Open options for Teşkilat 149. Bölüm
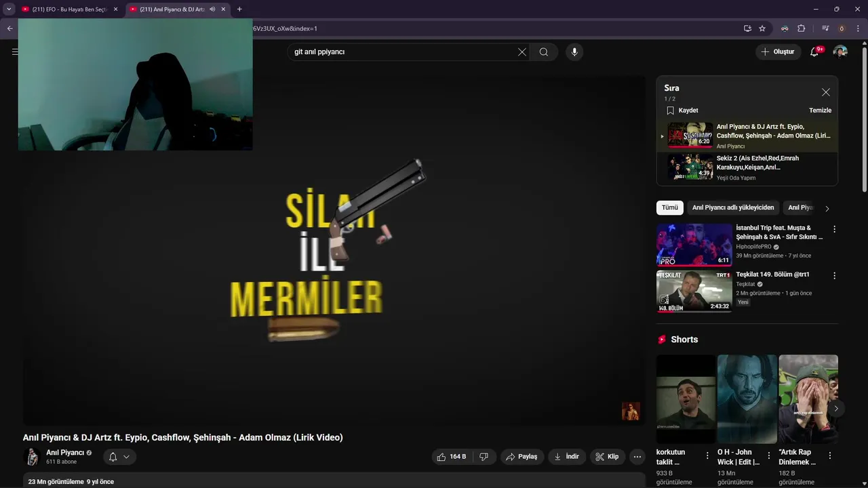Screen dimensions: 868x488 (x=834, y=277)
